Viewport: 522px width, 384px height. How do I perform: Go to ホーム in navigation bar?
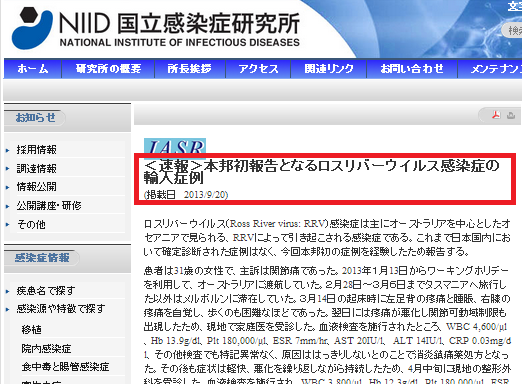[x=33, y=69]
